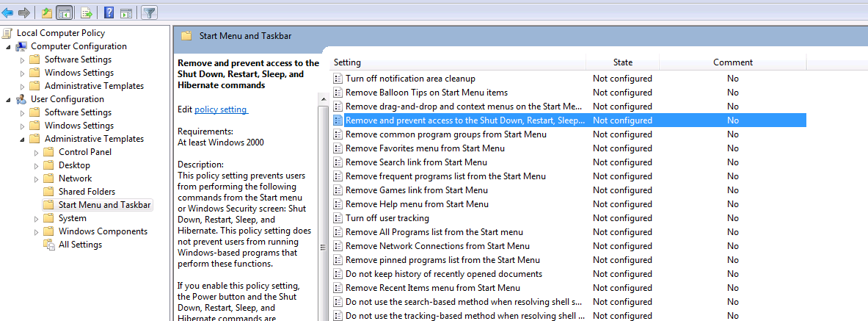The height and width of the screenshot is (321, 868).
Task: Click Not configured state for Remove Games link
Action: (x=622, y=190)
